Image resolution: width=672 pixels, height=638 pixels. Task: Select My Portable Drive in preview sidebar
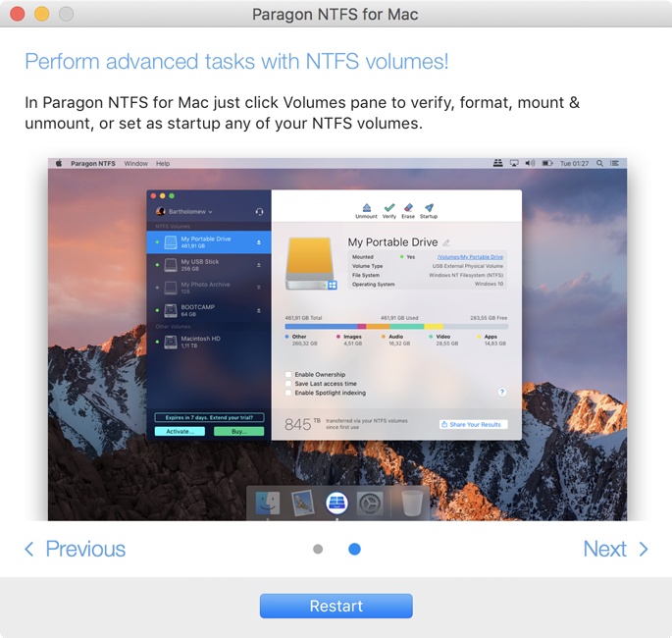[x=209, y=242]
